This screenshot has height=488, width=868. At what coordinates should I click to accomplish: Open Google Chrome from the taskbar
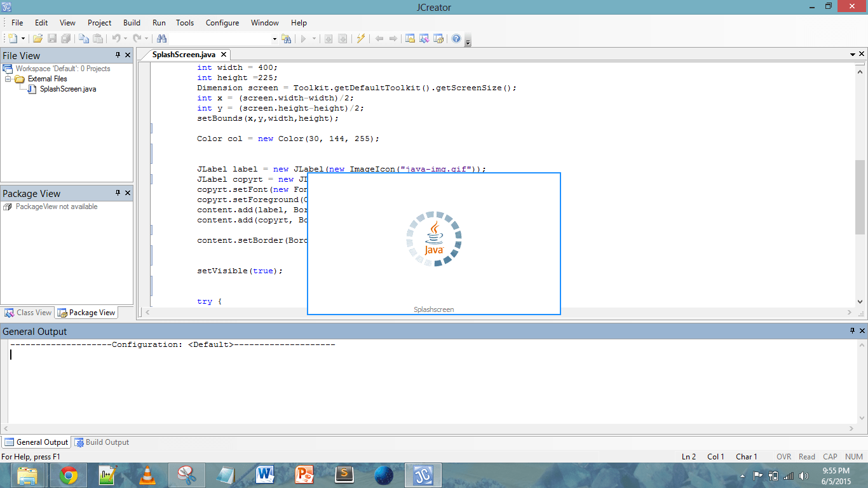(69, 475)
